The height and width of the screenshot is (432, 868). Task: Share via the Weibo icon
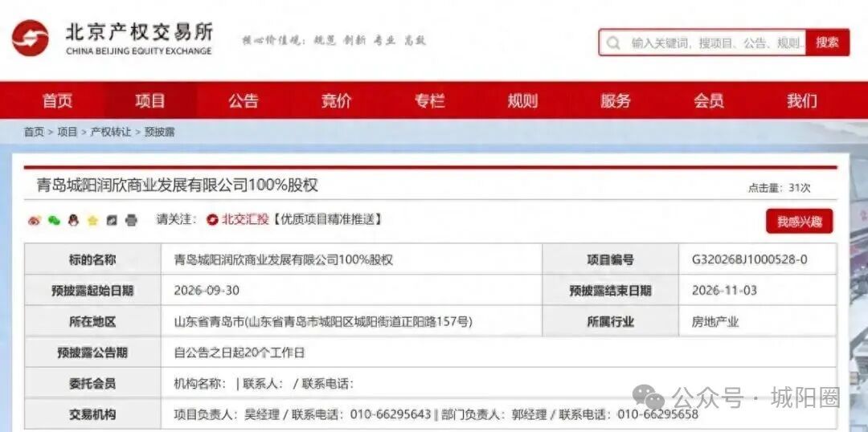click(x=35, y=220)
